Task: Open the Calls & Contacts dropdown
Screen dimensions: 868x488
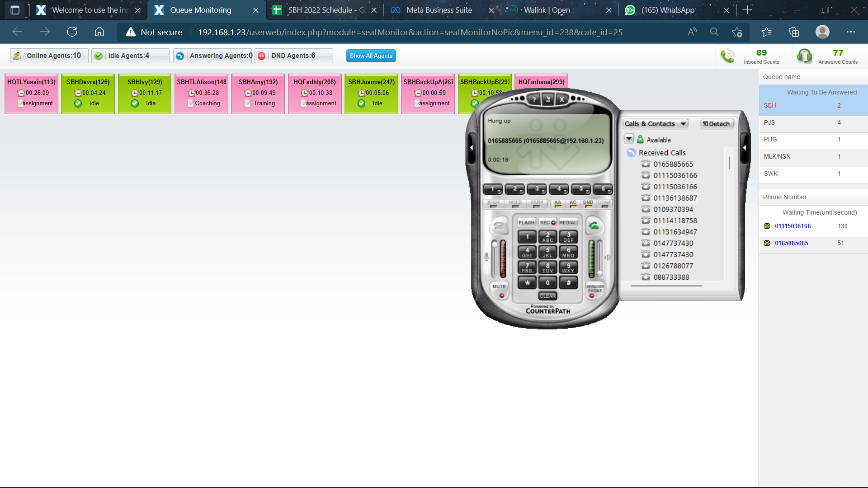Action: 655,124
